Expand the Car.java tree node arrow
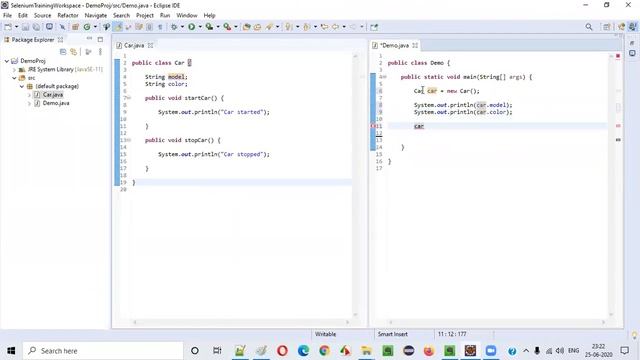640x360 pixels. point(29,95)
